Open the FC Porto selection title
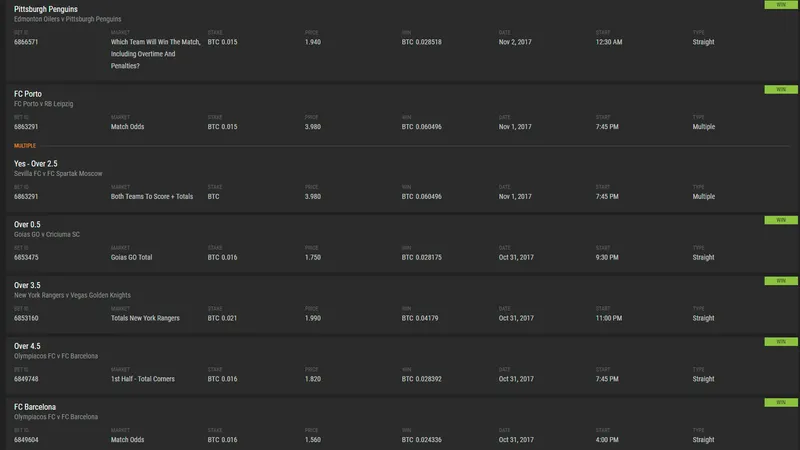The height and width of the screenshot is (450, 800). pyautogui.click(x=28, y=94)
